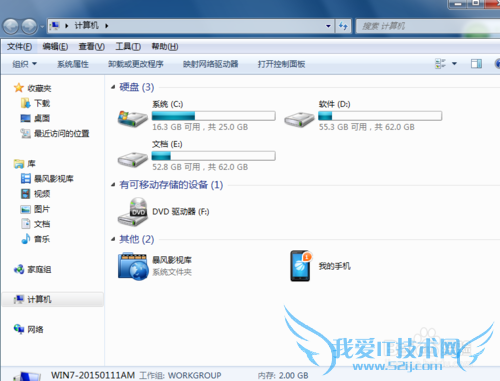Open the 查看(V) menu

coord(92,46)
